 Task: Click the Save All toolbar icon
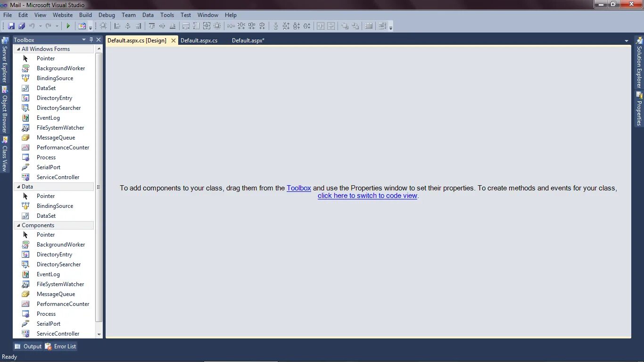pyautogui.click(x=22, y=26)
